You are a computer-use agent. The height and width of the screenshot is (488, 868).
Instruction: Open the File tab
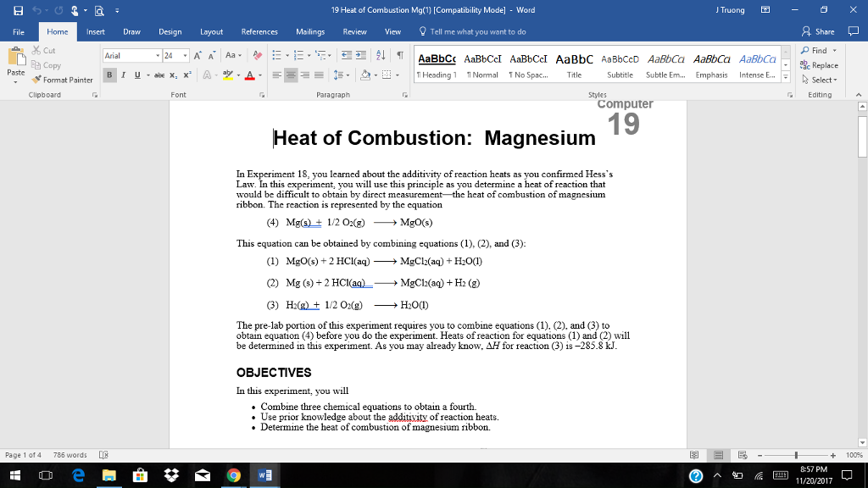19,31
